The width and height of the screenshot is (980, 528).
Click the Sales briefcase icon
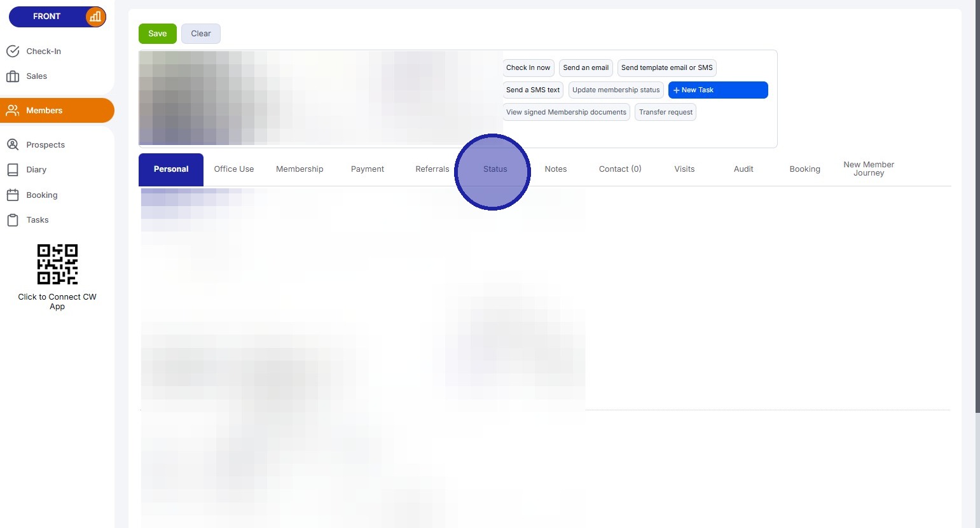click(x=13, y=76)
